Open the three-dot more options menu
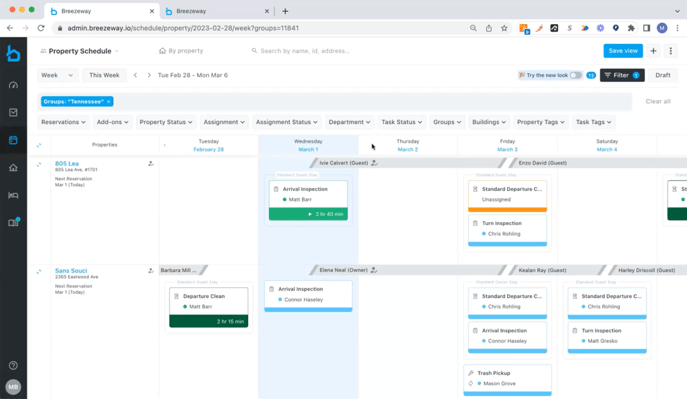Viewport: 687px width, 399px height. point(670,51)
